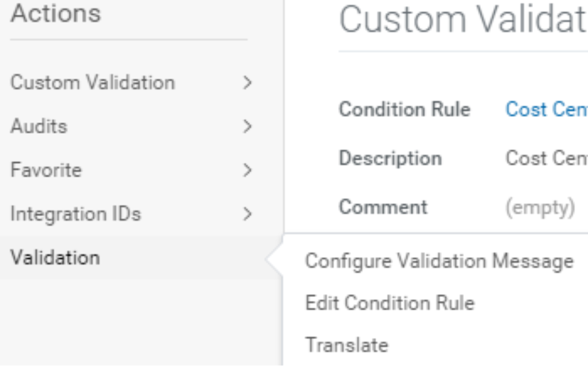Screen dimensions: 588x366
Task: Open the blue Cost Center condition rule link
Action: coord(547,109)
